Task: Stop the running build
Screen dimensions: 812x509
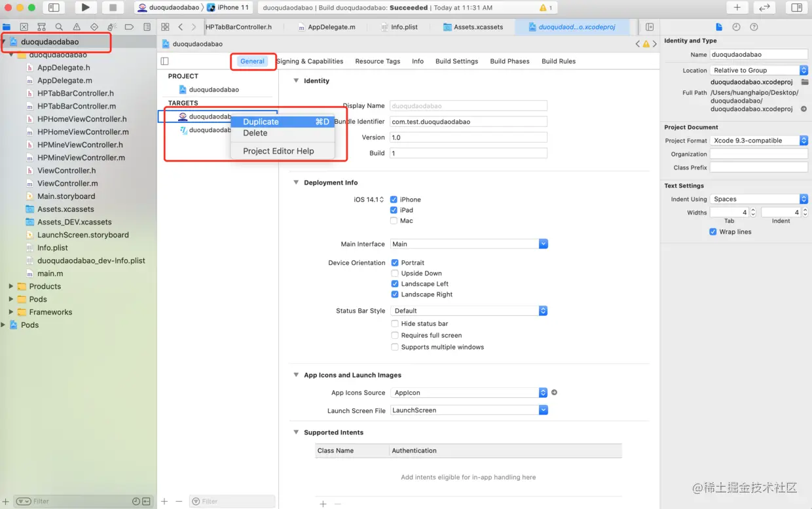Action: (x=113, y=8)
